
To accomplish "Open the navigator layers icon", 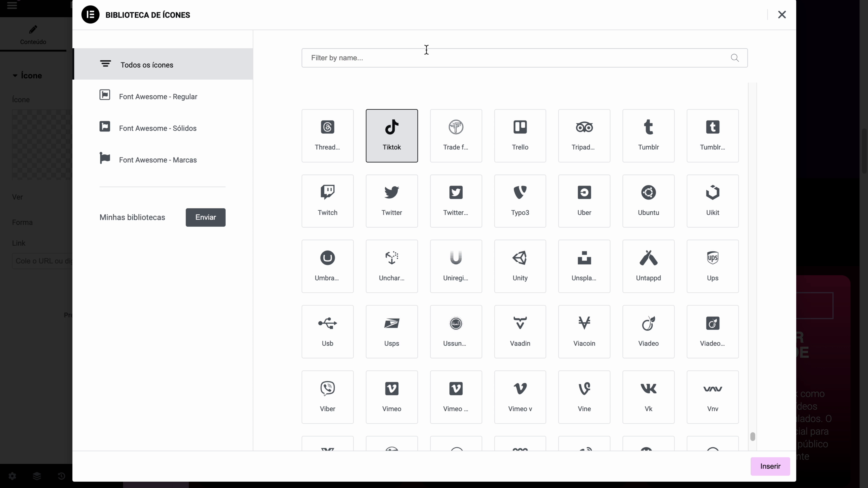I will [37, 476].
